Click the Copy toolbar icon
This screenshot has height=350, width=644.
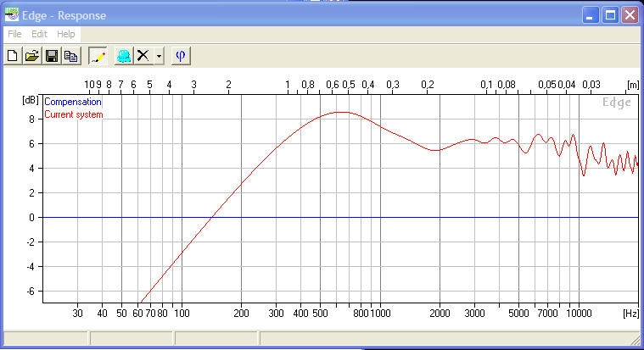coord(70,56)
